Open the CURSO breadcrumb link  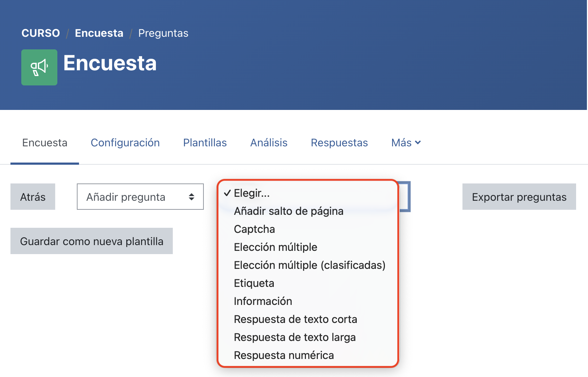click(x=41, y=33)
